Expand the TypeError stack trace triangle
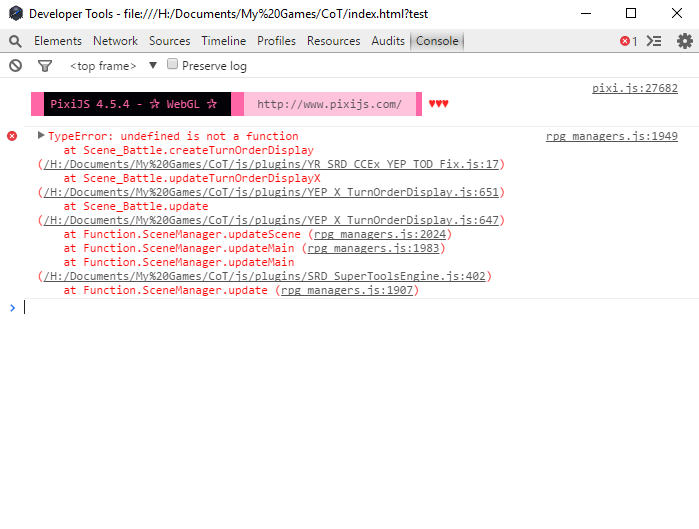Viewport: 699px width, 529px height. 41,135
